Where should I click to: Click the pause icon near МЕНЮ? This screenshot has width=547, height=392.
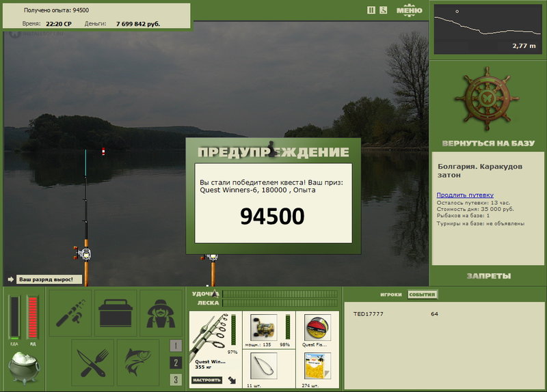(x=371, y=10)
